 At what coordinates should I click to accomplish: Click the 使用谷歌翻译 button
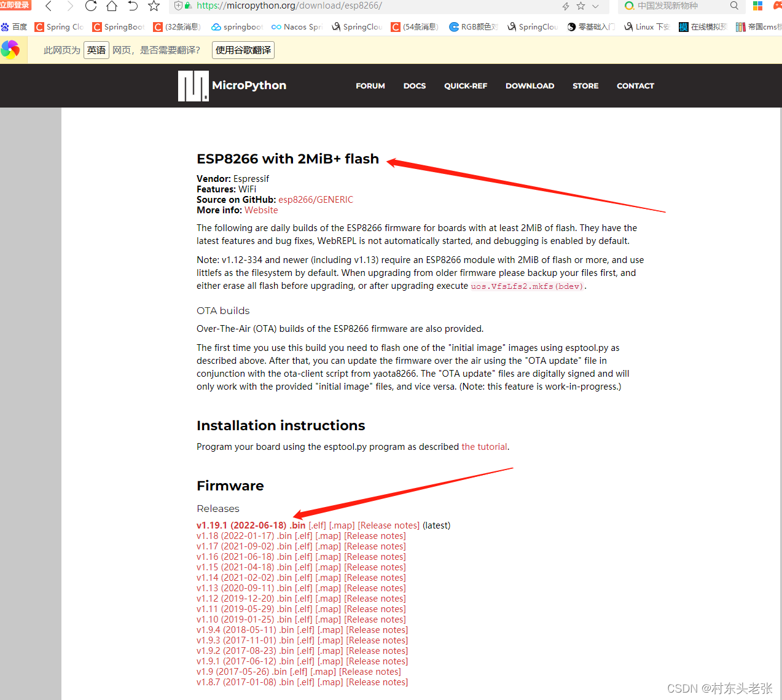pyautogui.click(x=243, y=50)
